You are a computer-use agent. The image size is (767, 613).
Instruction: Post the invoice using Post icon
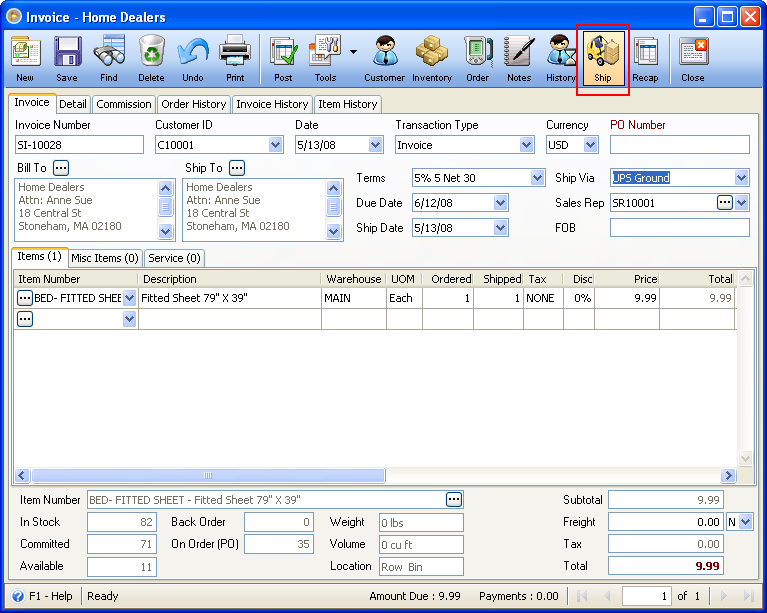point(283,59)
